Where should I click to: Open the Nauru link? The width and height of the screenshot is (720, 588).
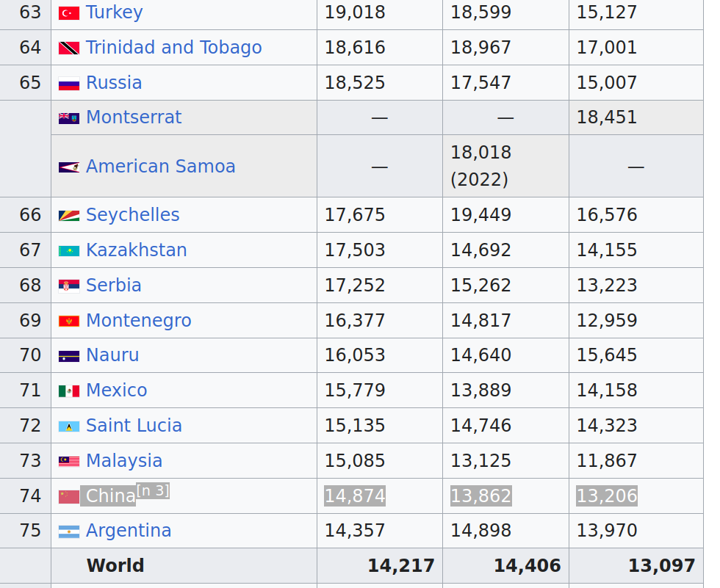[x=112, y=355]
